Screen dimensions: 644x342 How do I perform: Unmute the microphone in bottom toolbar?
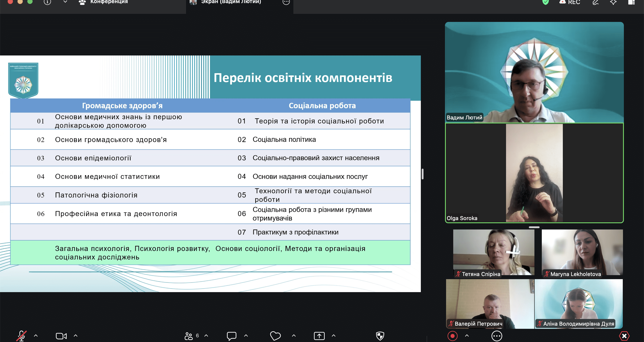click(x=21, y=336)
